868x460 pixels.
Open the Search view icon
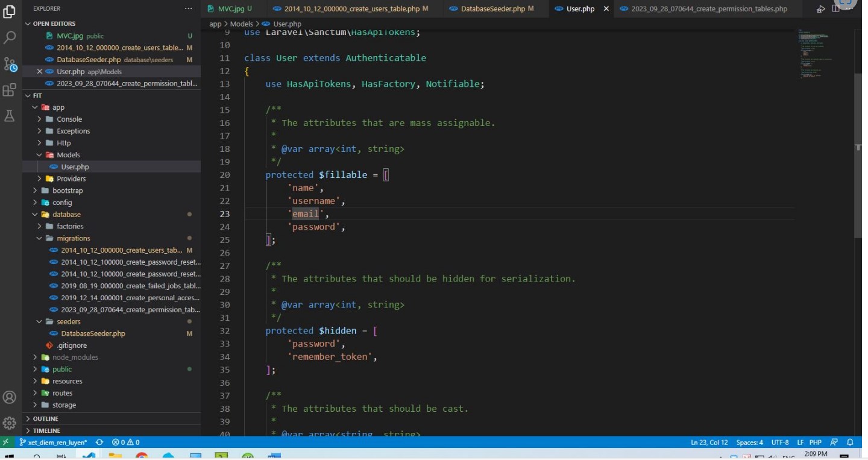click(10, 37)
